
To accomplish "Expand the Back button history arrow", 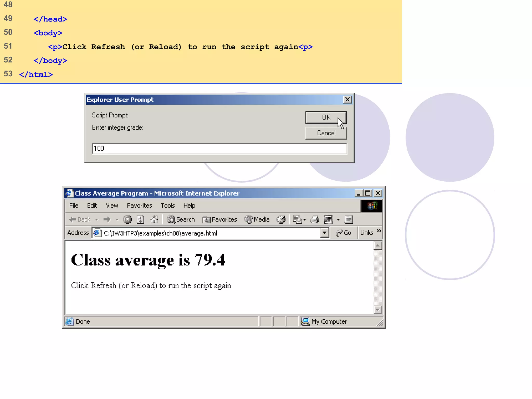I will 97,220.
